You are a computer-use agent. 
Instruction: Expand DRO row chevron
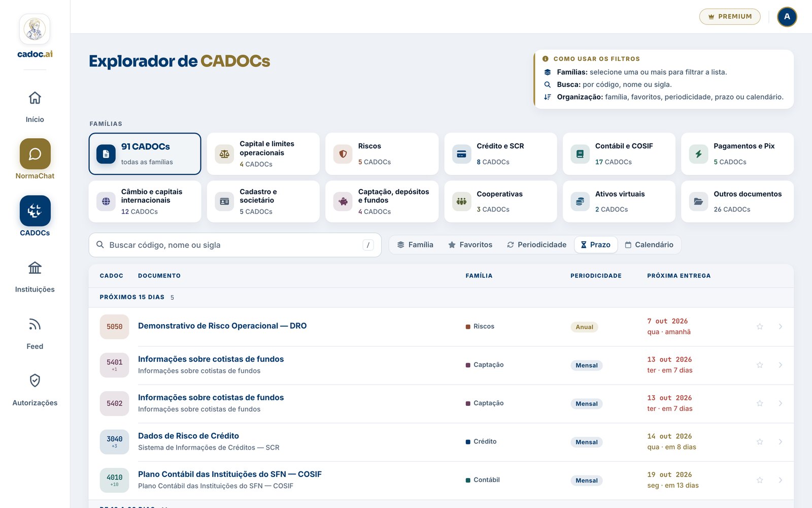coord(780,327)
